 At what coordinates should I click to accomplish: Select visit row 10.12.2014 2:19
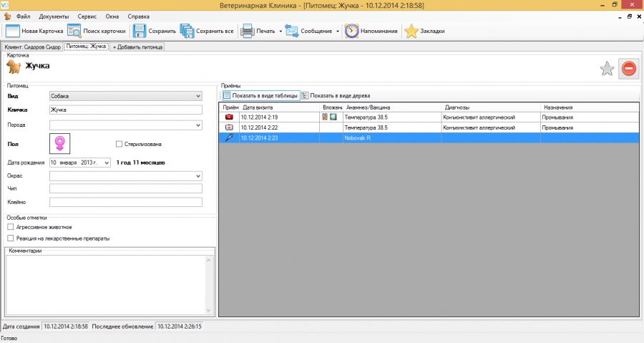[x=429, y=117]
